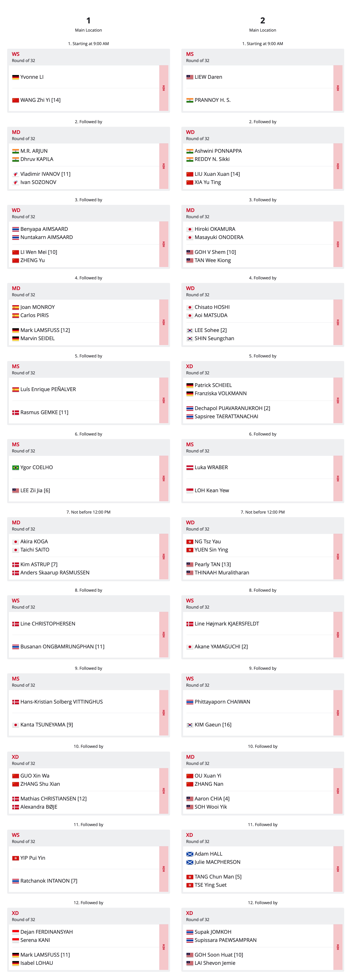This screenshot has height=980, width=350.
Task: Open Dechapol PUAVARANUKROH [2] player link
Action: tap(232, 408)
